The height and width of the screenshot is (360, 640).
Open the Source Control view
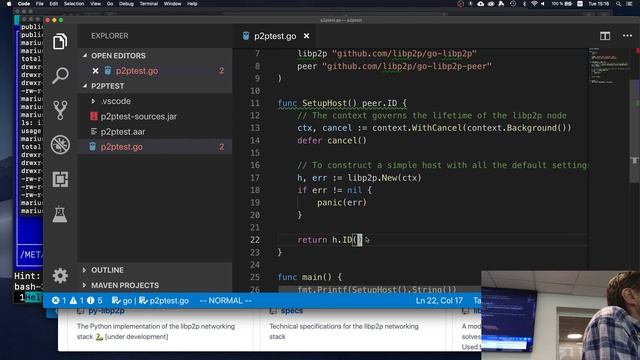pos(60,110)
